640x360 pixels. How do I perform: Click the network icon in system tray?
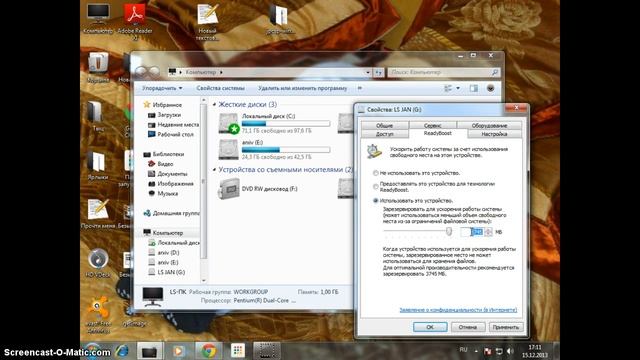click(x=499, y=351)
